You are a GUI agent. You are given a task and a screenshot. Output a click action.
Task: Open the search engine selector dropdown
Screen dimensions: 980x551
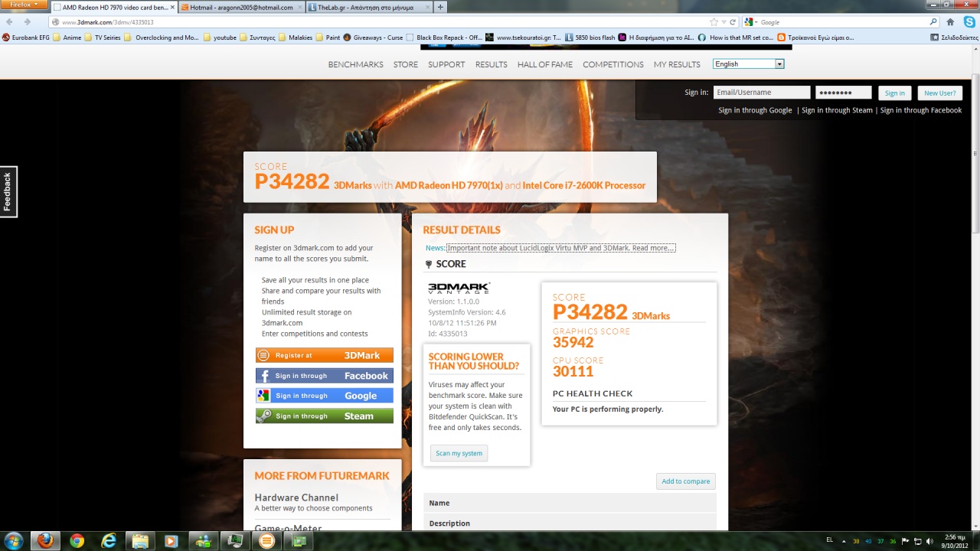click(x=750, y=22)
